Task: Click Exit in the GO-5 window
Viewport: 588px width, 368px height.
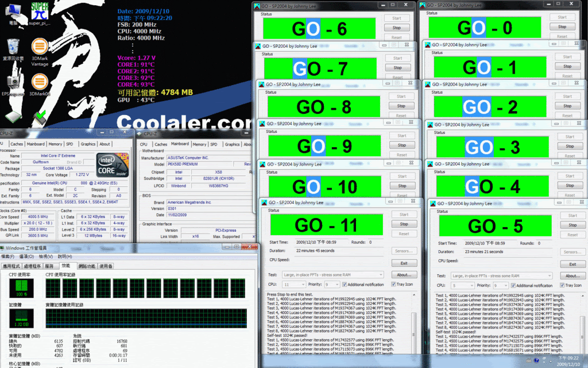Action: 572,264
